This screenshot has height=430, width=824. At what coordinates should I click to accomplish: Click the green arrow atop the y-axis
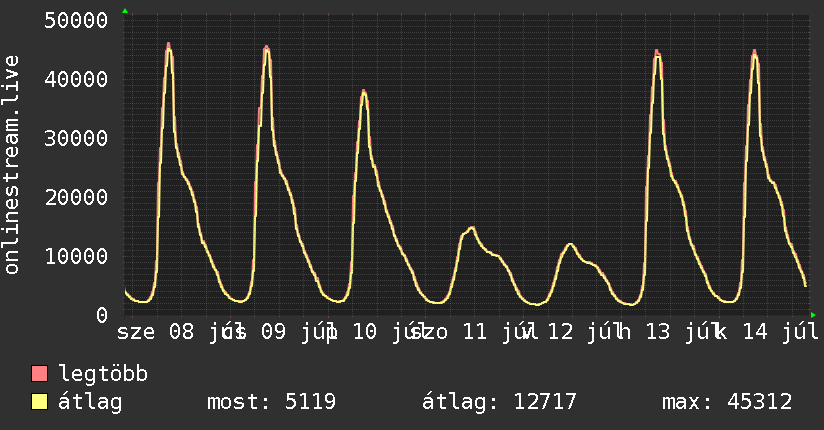tap(125, 11)
